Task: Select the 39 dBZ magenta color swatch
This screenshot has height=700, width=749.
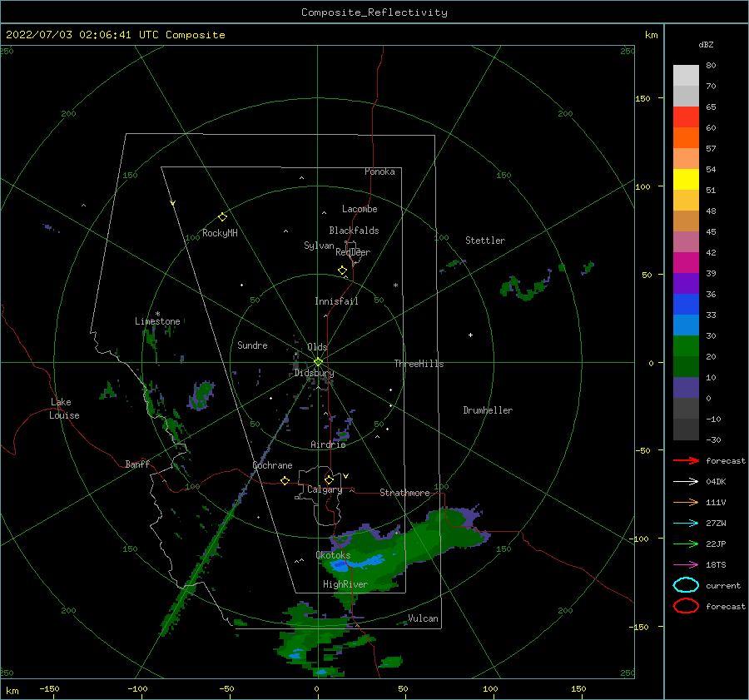Action: click(686, 262)
